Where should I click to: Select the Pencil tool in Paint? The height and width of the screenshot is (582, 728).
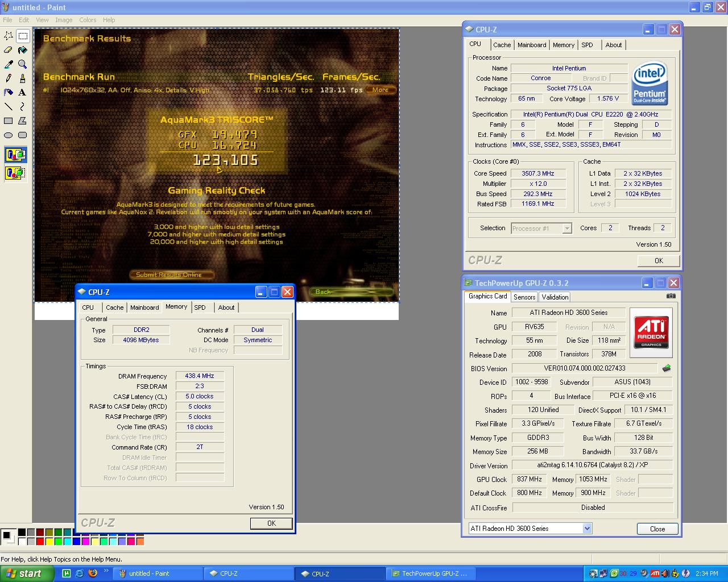coord(9,78)
